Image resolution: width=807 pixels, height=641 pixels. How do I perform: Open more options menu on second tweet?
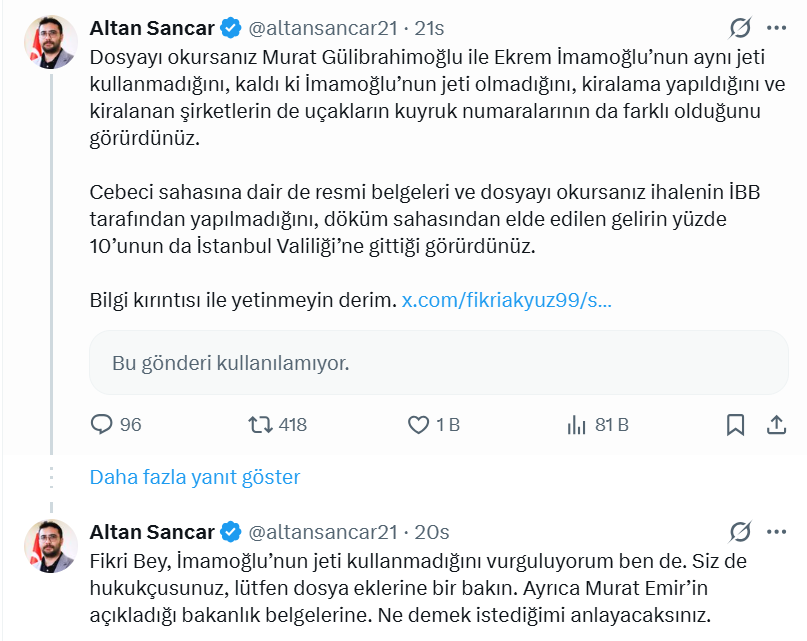(776, 531)
